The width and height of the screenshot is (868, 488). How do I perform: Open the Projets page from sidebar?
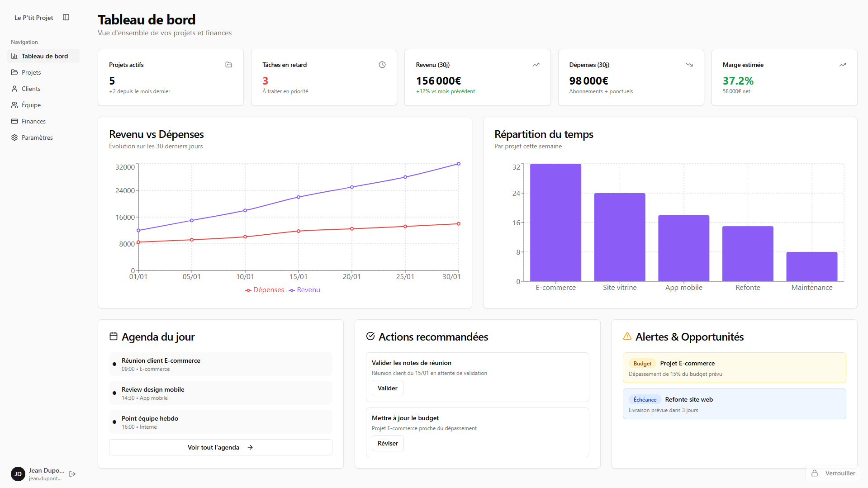(x=31, y=72)
